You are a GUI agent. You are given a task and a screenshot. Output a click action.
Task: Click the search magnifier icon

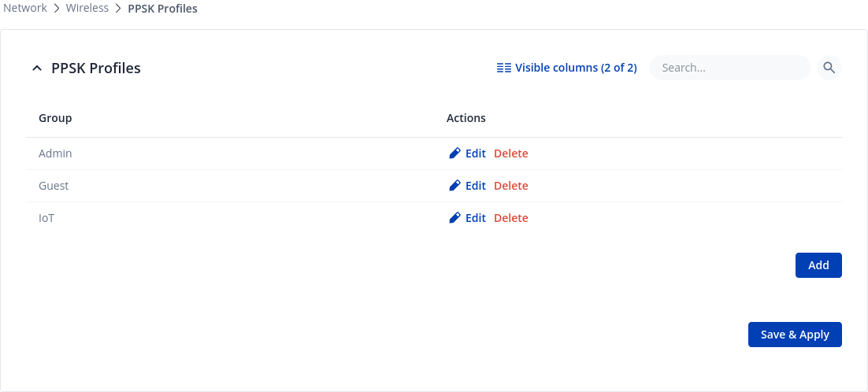(x=829, y=68)
